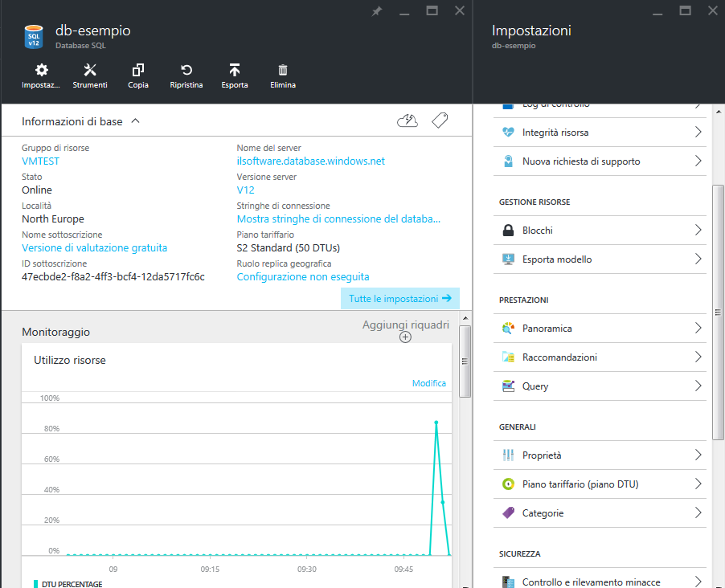Open the Blocchi settings entry

pyautogui.click(x=600, y=231)
